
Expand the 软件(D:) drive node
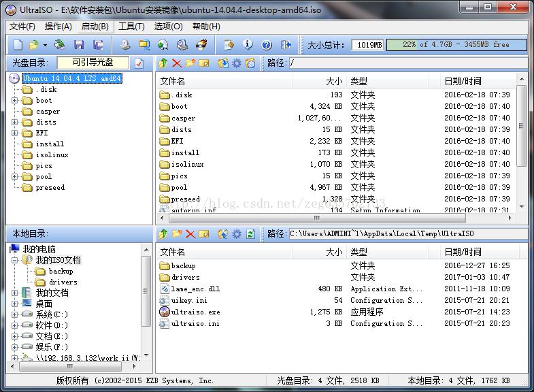point(14,325)
